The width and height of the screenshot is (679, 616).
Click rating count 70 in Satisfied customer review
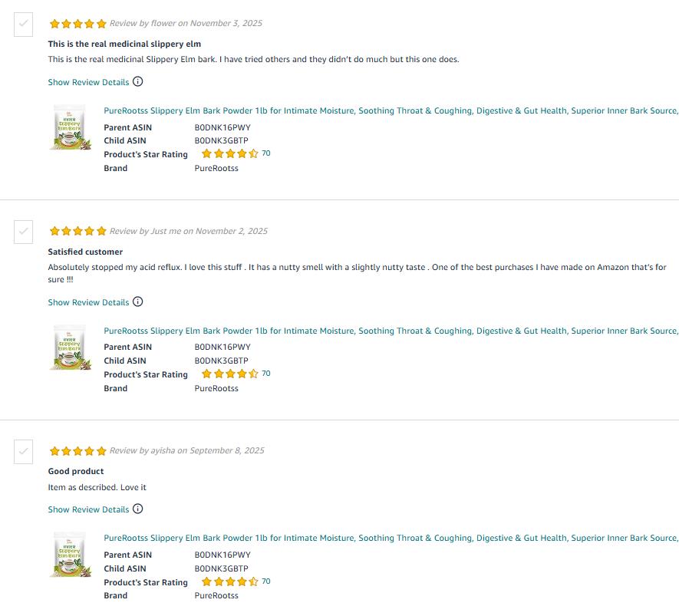coord(266,374)
